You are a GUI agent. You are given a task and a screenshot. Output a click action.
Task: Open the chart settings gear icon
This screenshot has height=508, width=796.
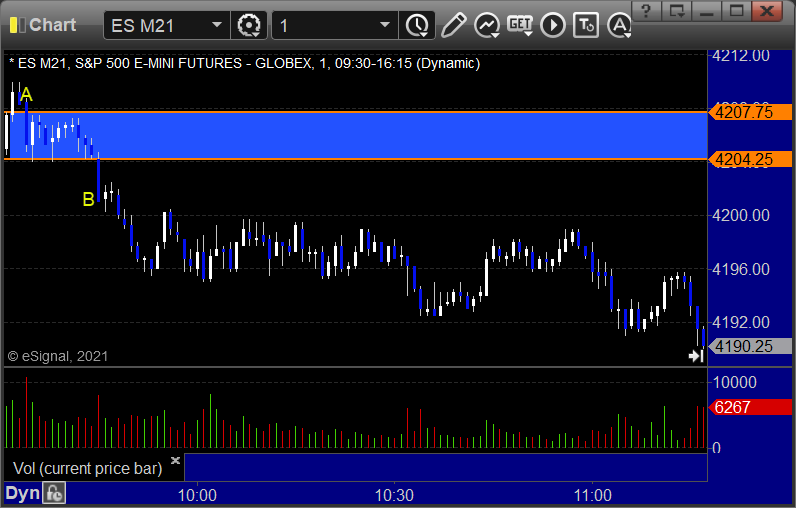click(249, 25)
